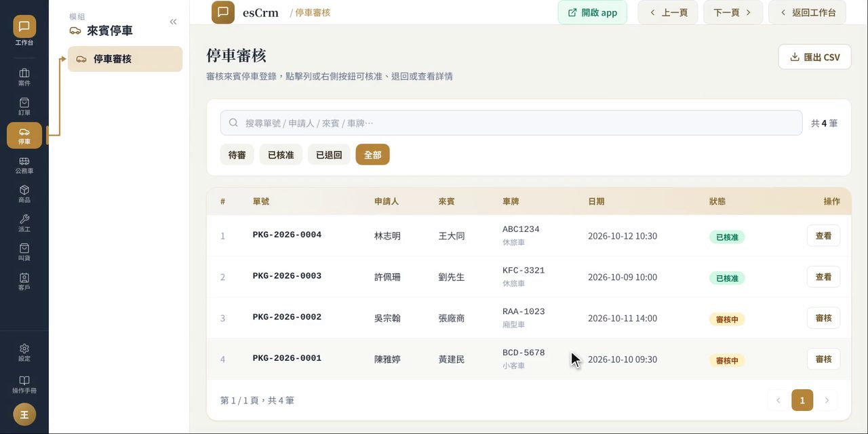Click pagination previous arrow
Image resolution: width=868 pixels, height=434 pixels.
778,400
